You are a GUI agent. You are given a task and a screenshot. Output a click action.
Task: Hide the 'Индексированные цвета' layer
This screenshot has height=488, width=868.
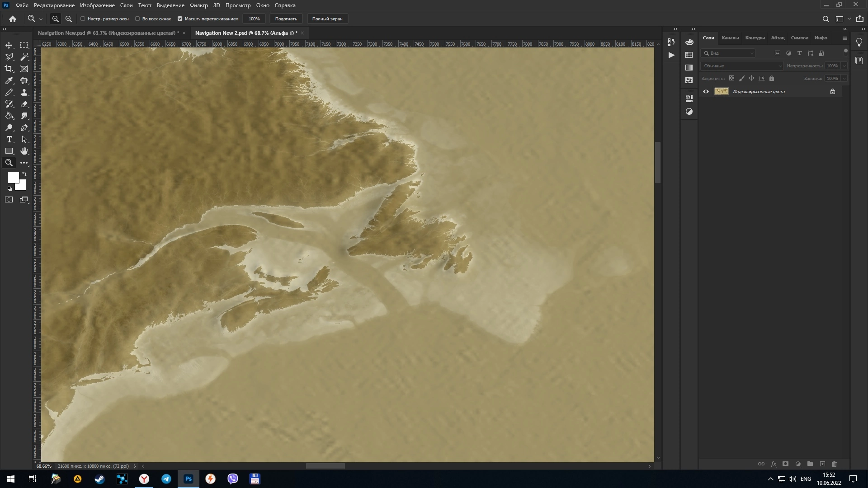[706, 92]
